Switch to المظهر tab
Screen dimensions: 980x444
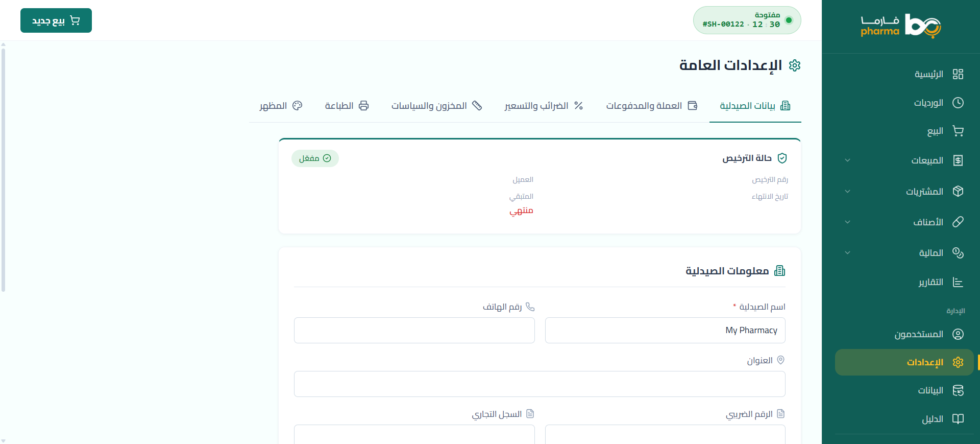coord(281,106)
